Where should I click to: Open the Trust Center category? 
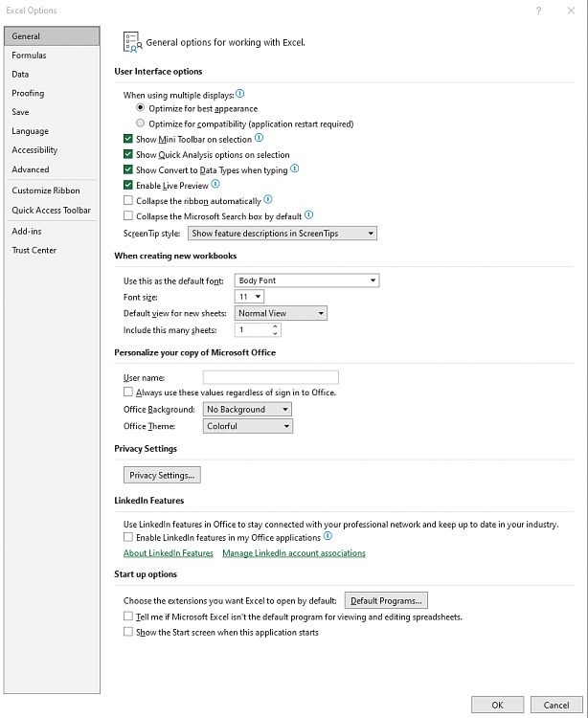[52, 251]
